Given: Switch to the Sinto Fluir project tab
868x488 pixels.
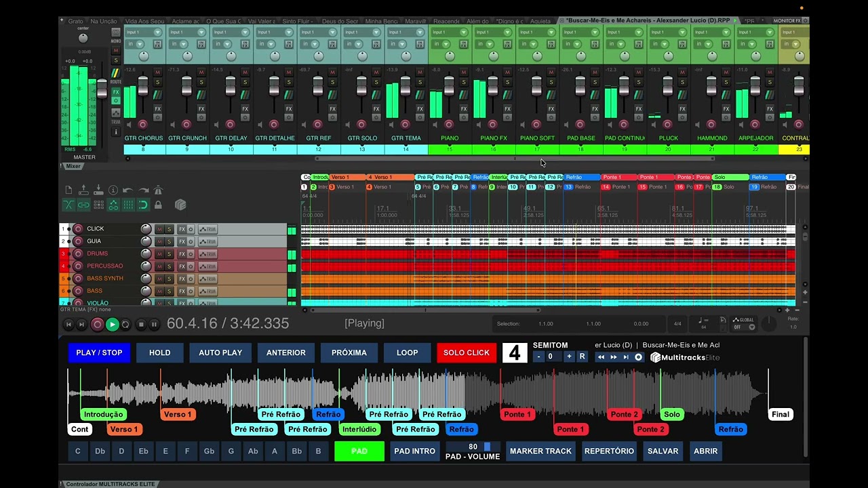Looking at the screenshot, I should (x=298, y=21).
